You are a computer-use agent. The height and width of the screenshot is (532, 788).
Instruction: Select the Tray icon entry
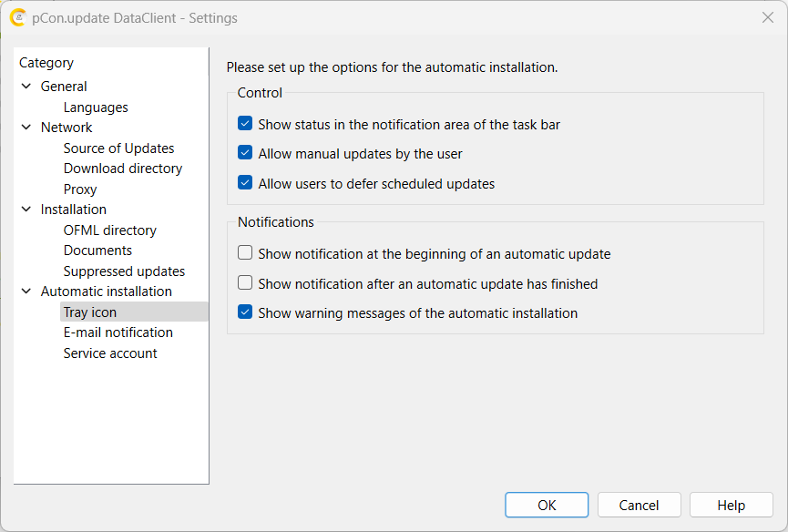(134, 312)
